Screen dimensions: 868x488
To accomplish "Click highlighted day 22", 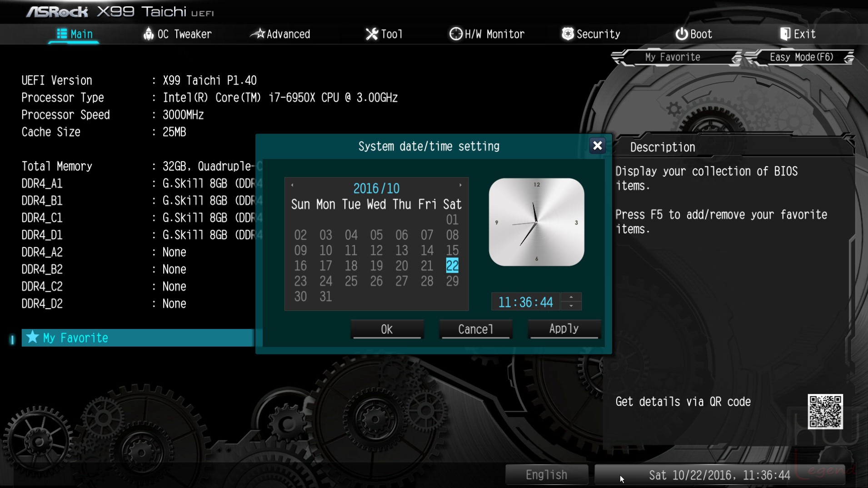I will pos(452,266).
